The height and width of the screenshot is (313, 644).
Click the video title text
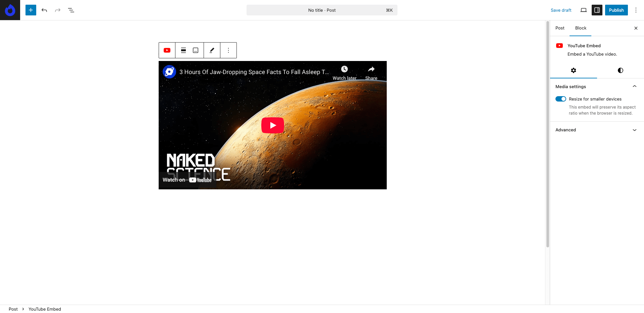pyautogui.click(x=254, y=72)
